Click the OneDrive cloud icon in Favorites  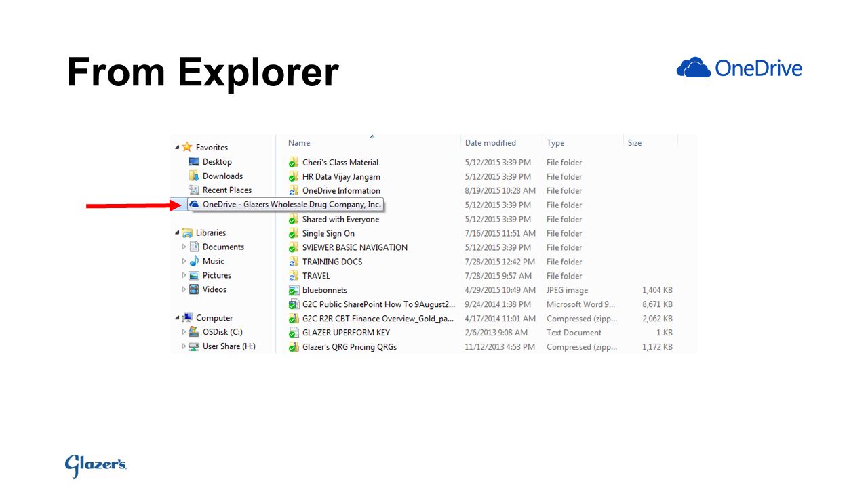[194, 204]
